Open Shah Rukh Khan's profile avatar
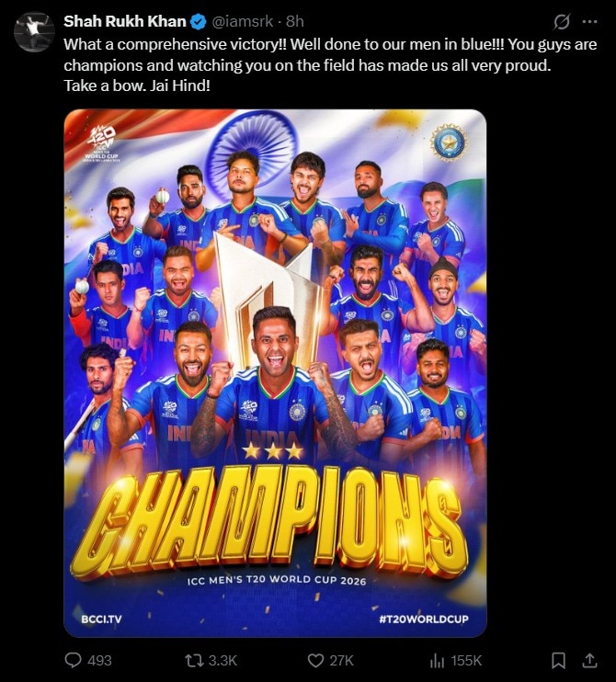Screen dimensions: 616x682 click(34, 31)
